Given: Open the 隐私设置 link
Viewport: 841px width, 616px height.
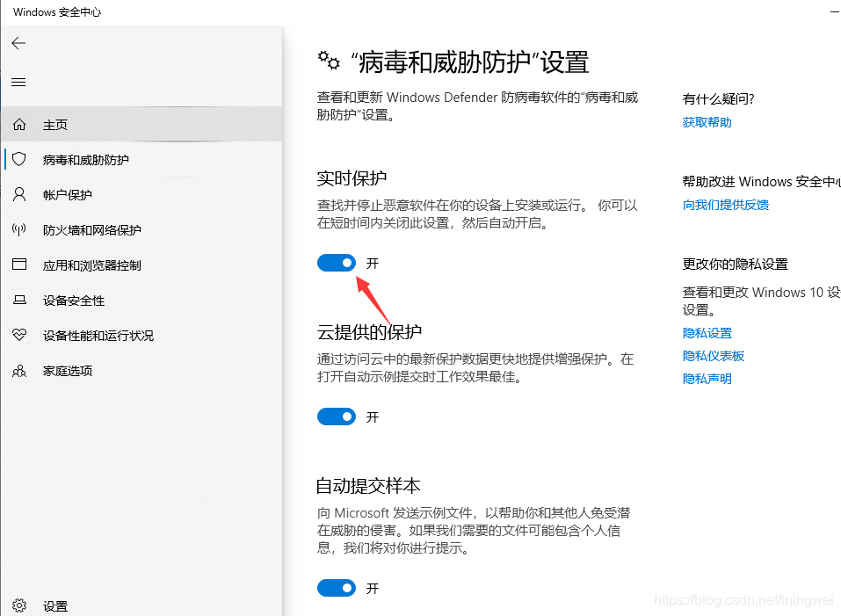Looking at the screenshot, I should click(707, 332).
